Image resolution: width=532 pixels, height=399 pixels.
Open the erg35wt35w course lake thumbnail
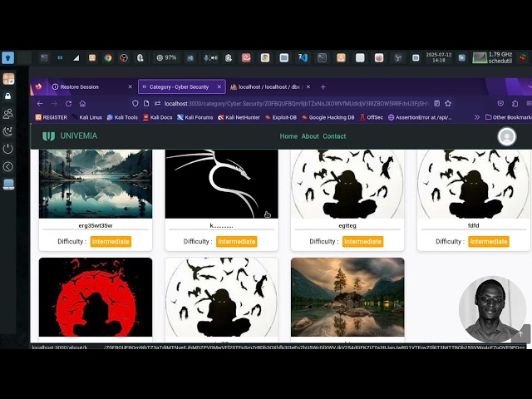click(x=96, y=184)
